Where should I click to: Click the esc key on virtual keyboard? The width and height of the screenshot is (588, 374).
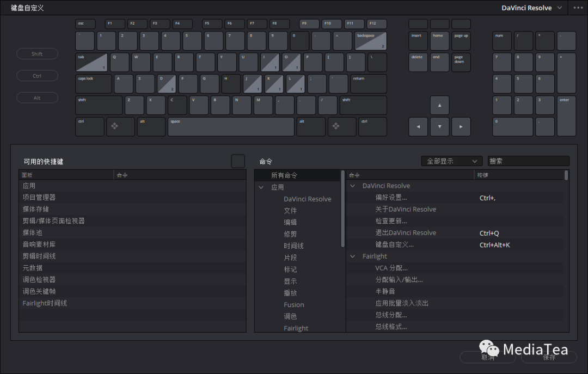pos(85,24)
